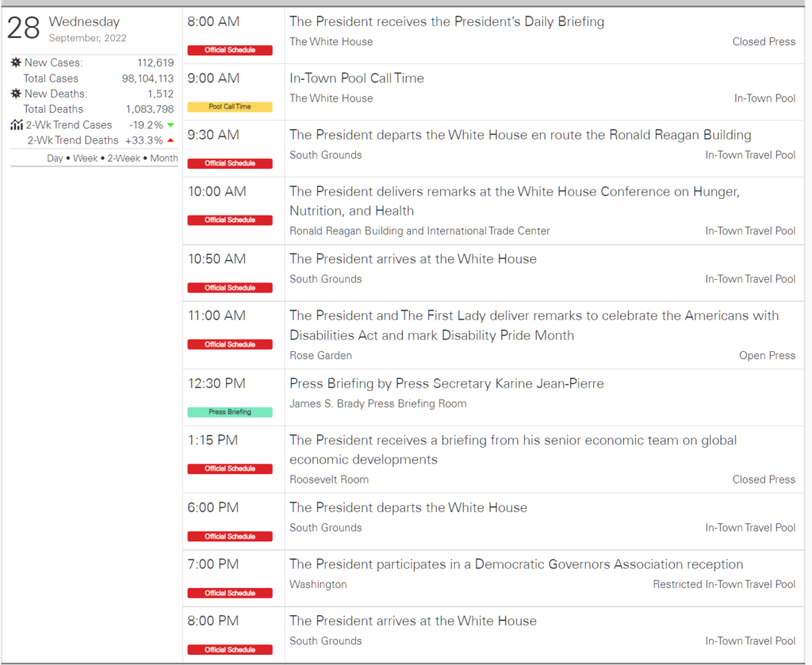The height and width of the screenshot is (665, 812).
Task: Click the virus icon beside New Cases
Action: [x=16, y=63]
